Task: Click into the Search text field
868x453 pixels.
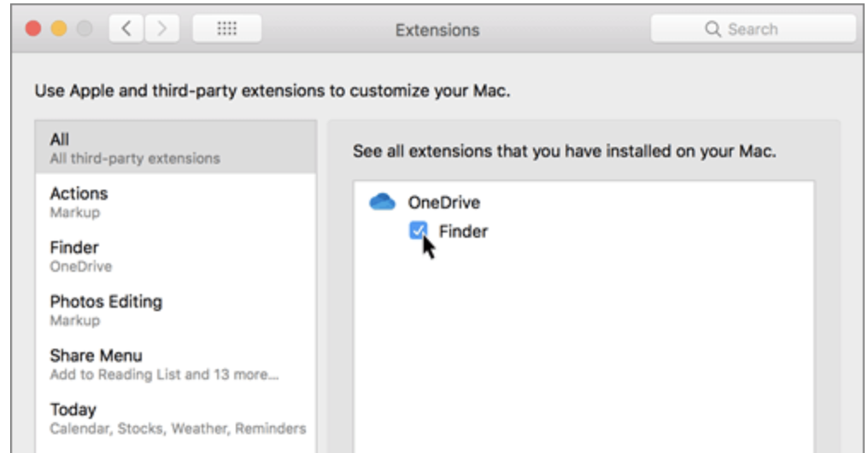Action: coord(769,29)
